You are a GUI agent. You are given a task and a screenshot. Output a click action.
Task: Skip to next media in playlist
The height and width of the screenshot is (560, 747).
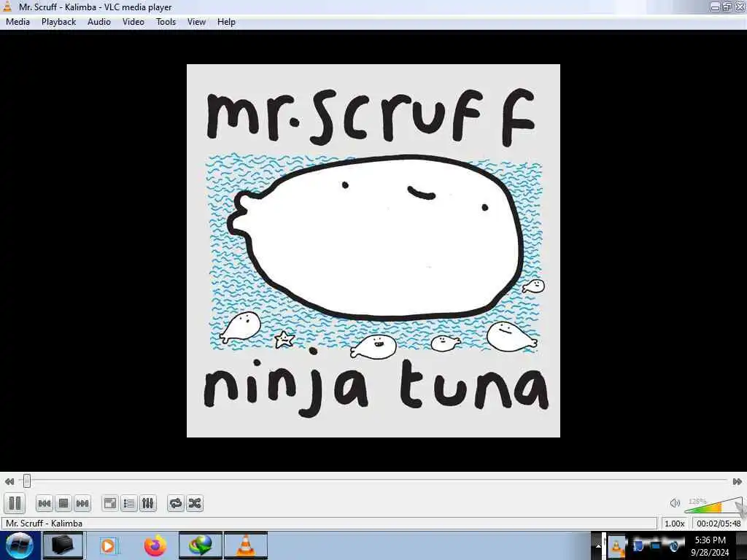point(82,503)
